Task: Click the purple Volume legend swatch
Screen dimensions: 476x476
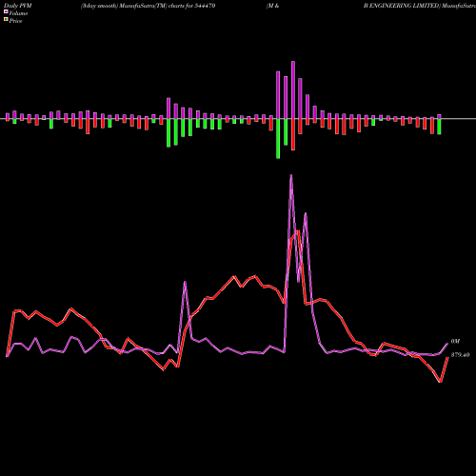Action: pyautogui.click(x=6, y=11)
